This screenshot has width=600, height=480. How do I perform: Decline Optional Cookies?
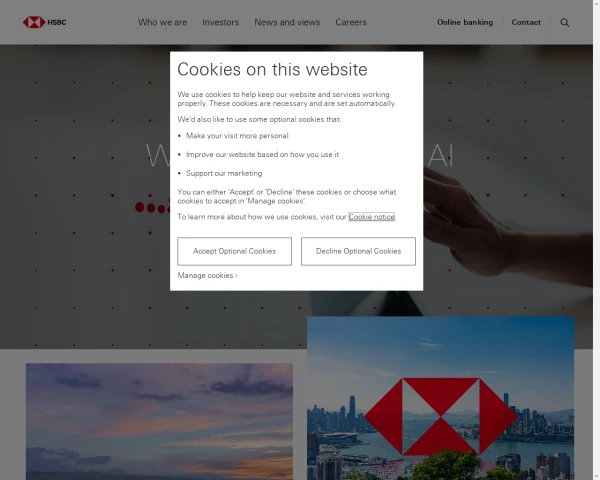[358, 251]
